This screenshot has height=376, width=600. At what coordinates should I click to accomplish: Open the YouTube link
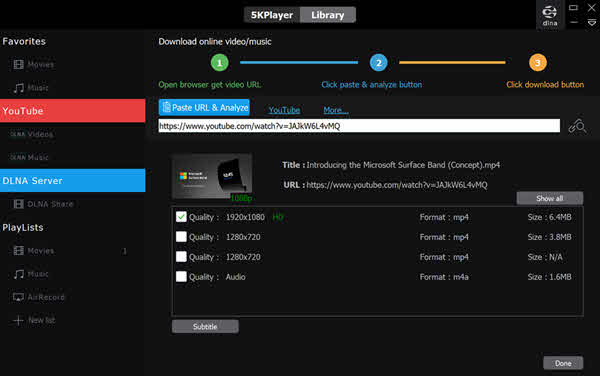(284, 110)
